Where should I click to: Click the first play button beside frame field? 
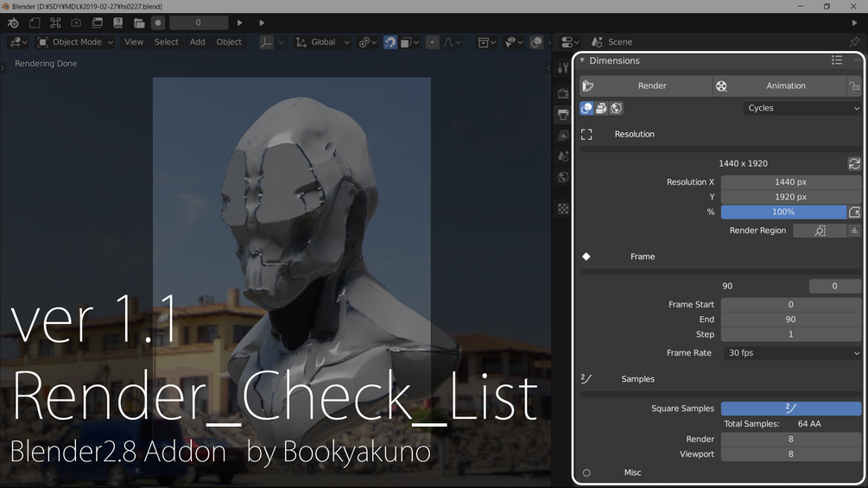(x=240, y=22)
